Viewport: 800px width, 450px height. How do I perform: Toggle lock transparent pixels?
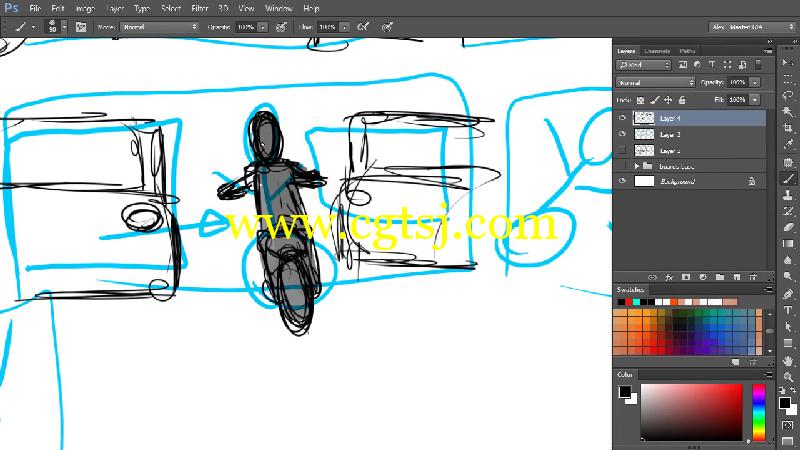pos(640,100)
